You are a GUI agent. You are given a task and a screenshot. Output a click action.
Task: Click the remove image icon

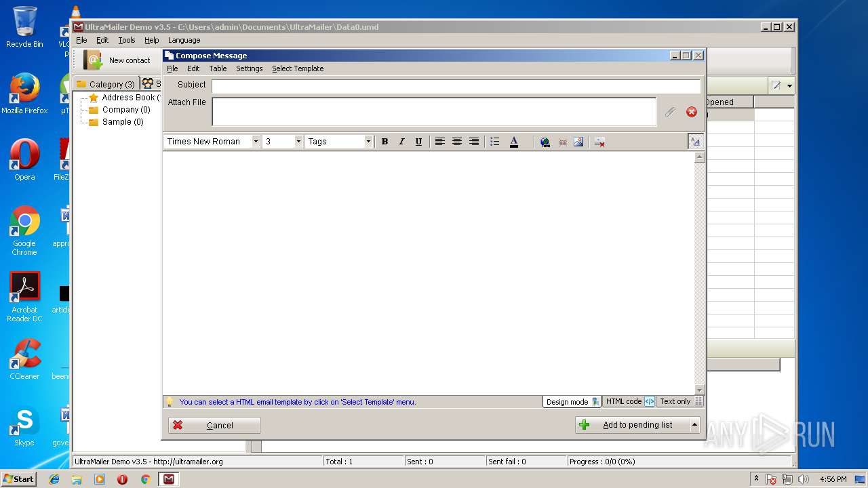tap(599, 142)
